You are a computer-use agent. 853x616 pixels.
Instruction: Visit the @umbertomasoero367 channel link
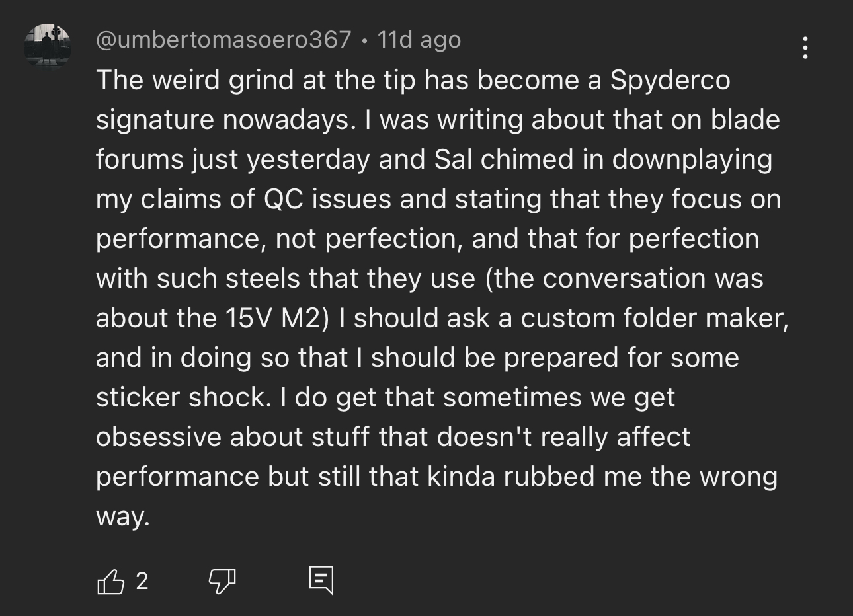223,40
